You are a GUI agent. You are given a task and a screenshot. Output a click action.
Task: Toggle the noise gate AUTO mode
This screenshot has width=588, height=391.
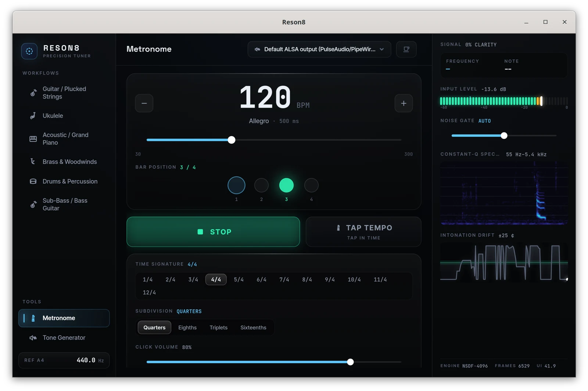click(x=485, y=121)
